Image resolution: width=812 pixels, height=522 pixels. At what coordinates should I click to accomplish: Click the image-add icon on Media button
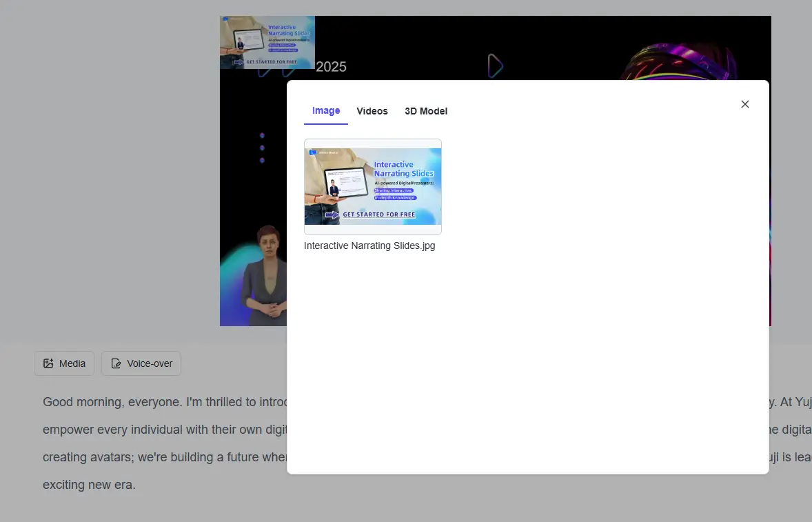pyautogui.click(x=48, y=363)
